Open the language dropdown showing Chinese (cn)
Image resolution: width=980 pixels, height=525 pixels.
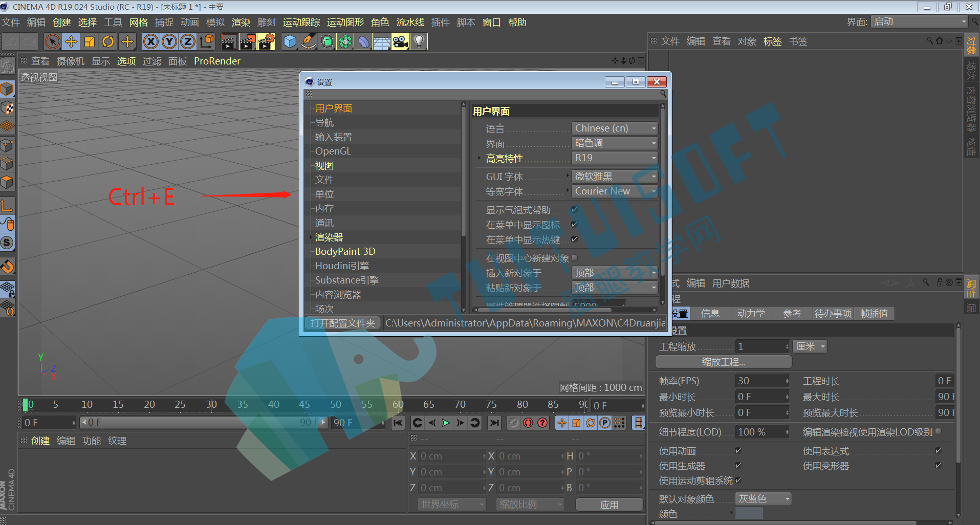(615, 128)
